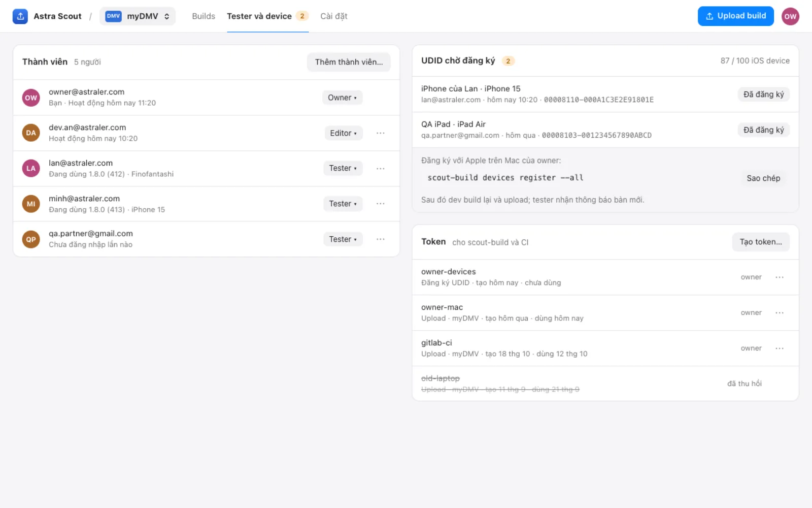Click the owner-devices token name
This screenshot has height=508, width=812.
pyautogui.click(x=449, y=272)
